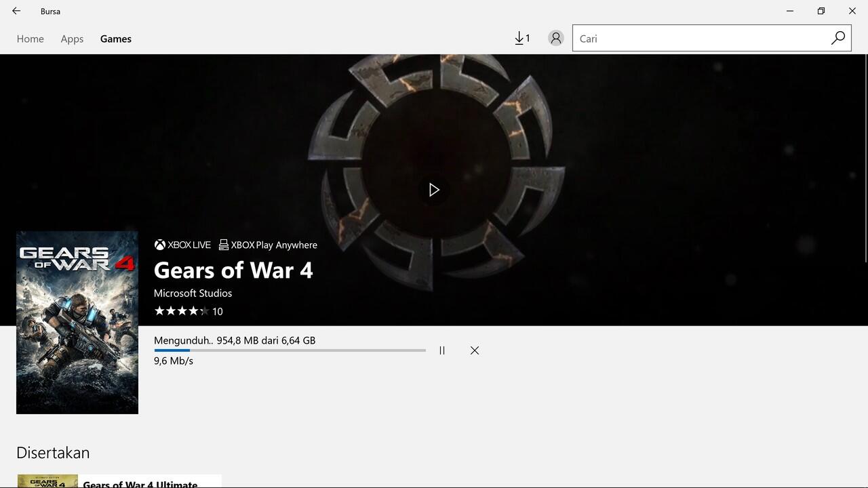The width and height of the screenshot is (868, 488).
Task: Open the downloads queue icon
Action: tap(522, 39)
